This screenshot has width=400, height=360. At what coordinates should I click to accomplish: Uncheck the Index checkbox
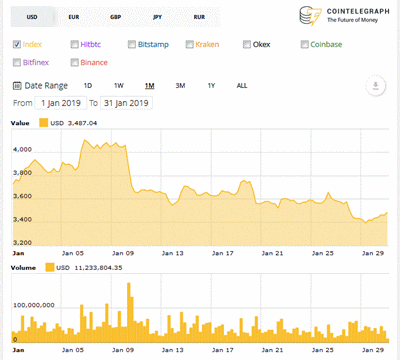[17, 44]
